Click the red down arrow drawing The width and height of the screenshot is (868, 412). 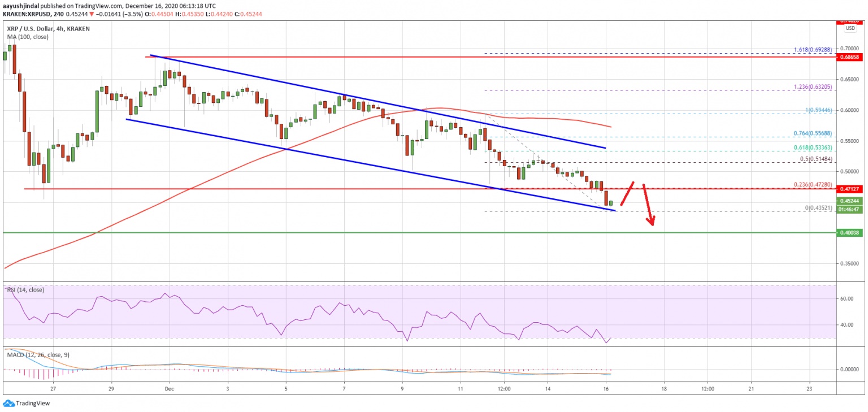tap(648, 205)
